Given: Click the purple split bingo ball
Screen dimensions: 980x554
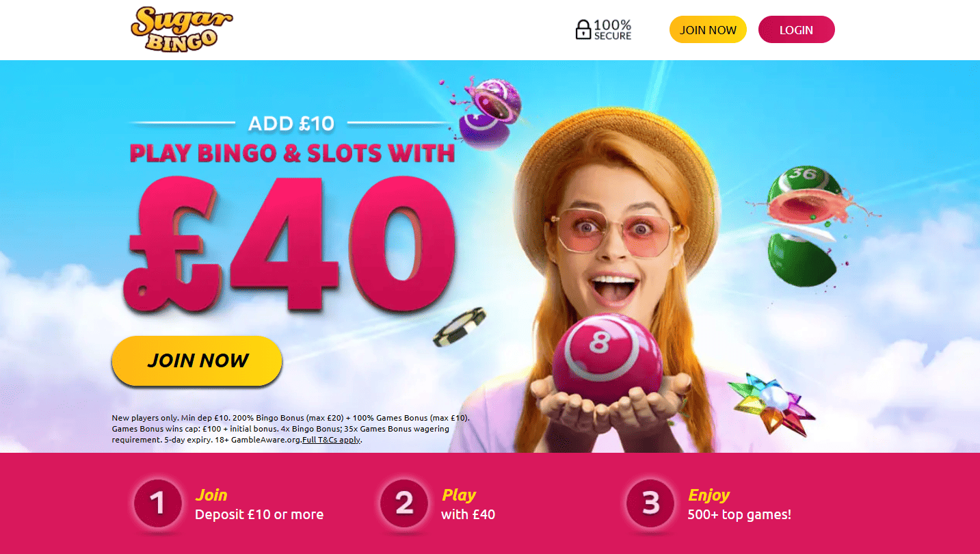Looking at the screenshot, I should tap(488, 113).
